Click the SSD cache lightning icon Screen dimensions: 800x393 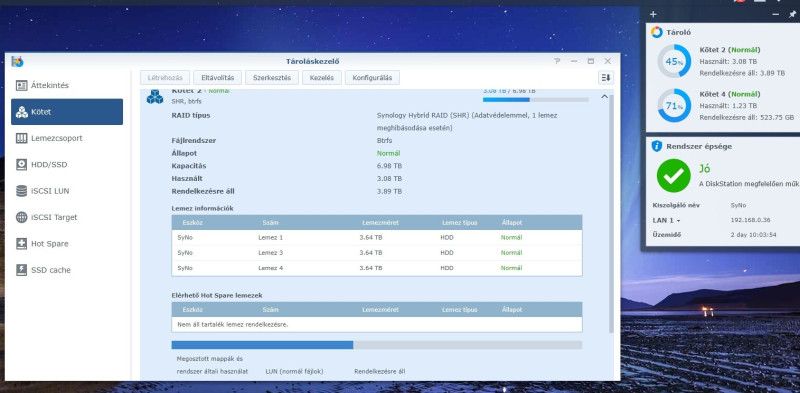21,270
